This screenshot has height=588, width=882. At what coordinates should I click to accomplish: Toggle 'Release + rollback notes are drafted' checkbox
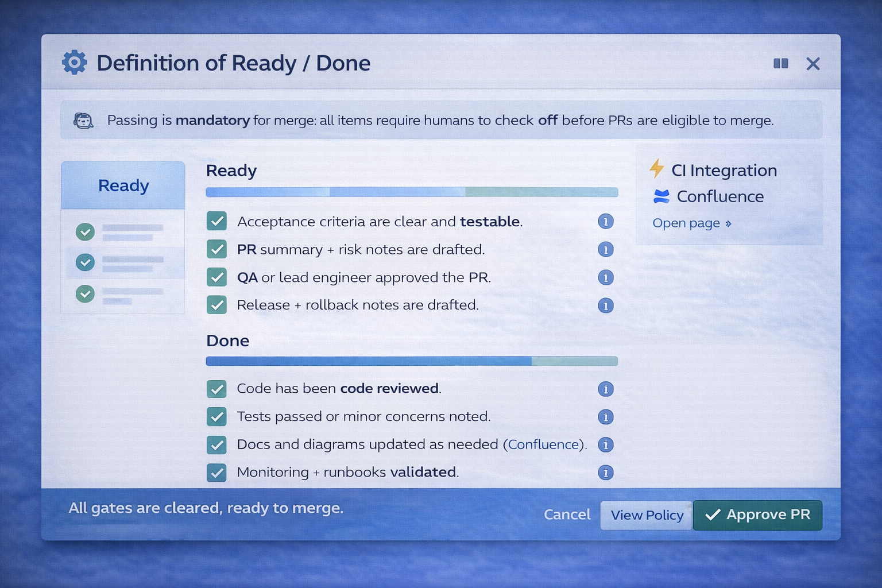click(216, 305)
